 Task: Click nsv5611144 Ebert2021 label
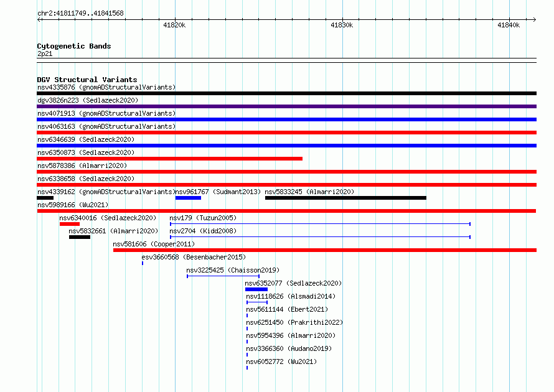point(287,309)
